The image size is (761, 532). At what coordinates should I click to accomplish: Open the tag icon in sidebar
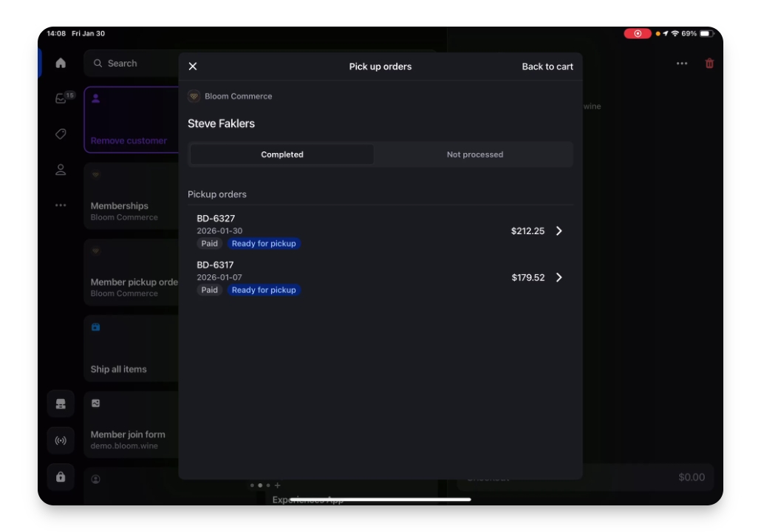click(61, 134)
